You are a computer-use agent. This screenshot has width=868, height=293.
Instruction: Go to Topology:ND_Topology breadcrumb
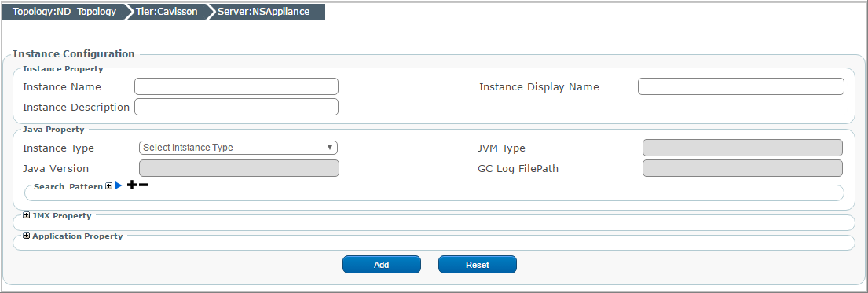tap(64, 12)
